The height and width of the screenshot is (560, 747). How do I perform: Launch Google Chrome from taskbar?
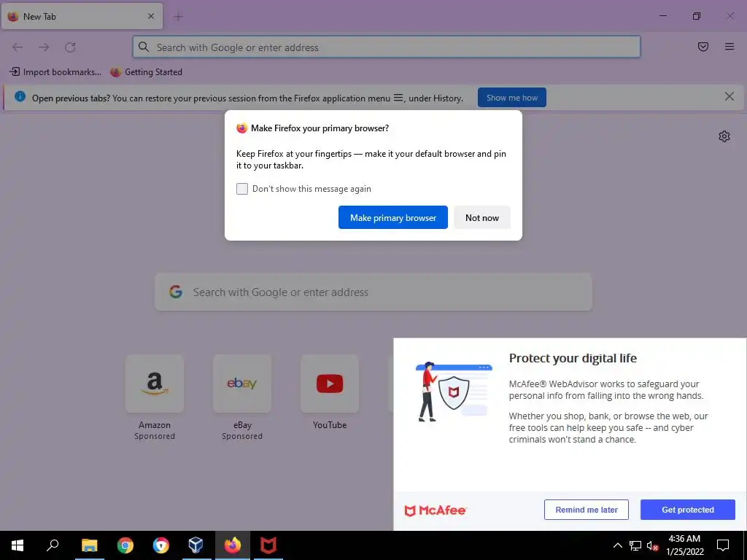pos(125,545)
